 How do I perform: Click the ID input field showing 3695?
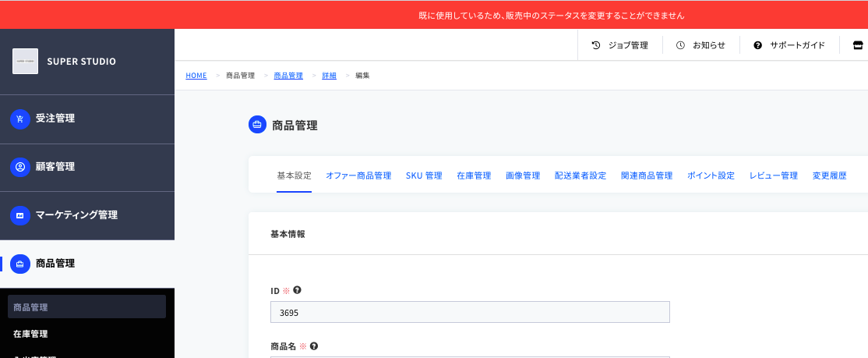470,312
